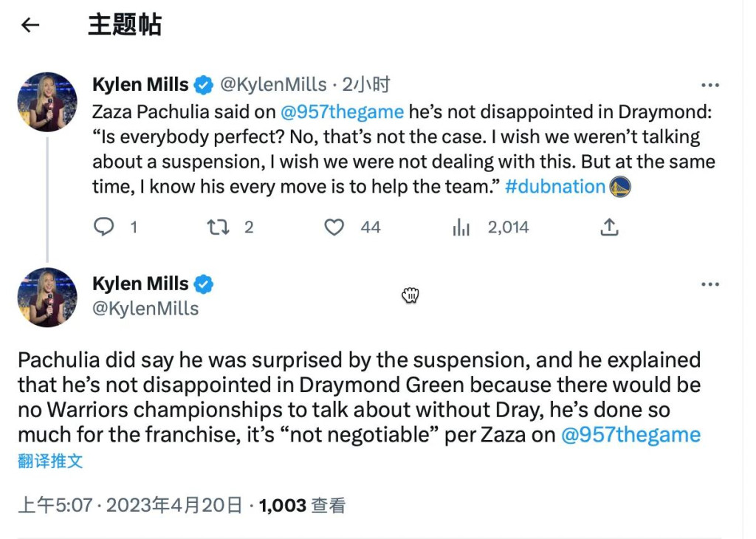The height and width of the screenshot is (539, 756).
Task: Click 翻译推文 to translate the tweet
Action: [50, 461]
